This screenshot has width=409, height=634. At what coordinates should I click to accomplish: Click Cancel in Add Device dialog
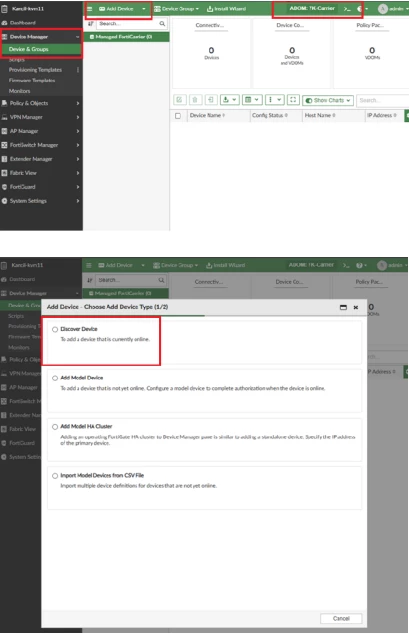(x=341, y=619)
